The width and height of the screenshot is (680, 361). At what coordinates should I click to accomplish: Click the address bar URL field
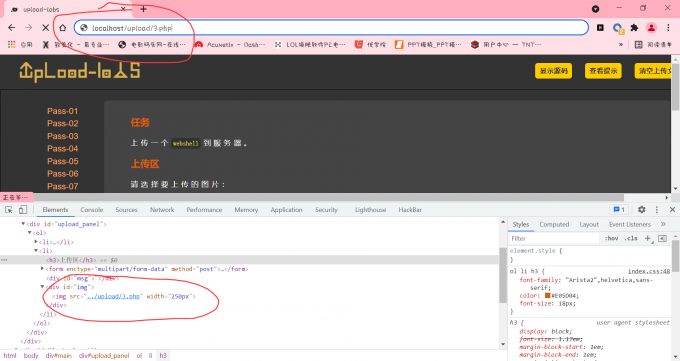tap(331, 28)
